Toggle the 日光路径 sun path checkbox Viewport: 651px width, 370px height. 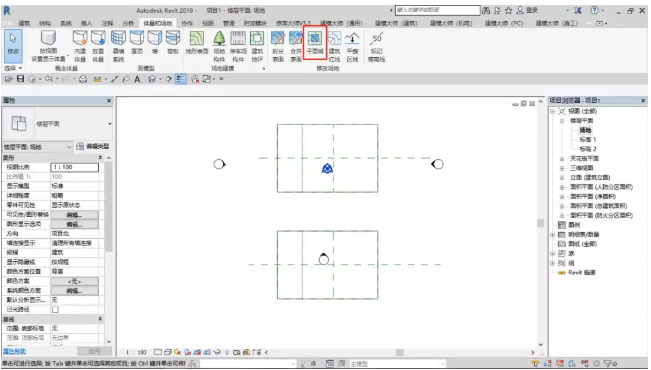pyautogui.click(x=55, y=309)
